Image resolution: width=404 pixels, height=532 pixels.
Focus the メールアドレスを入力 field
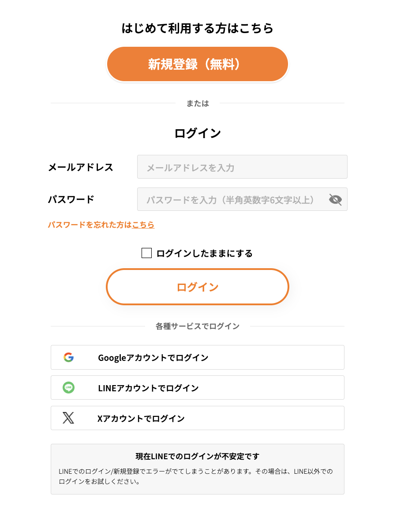(242, 167)
